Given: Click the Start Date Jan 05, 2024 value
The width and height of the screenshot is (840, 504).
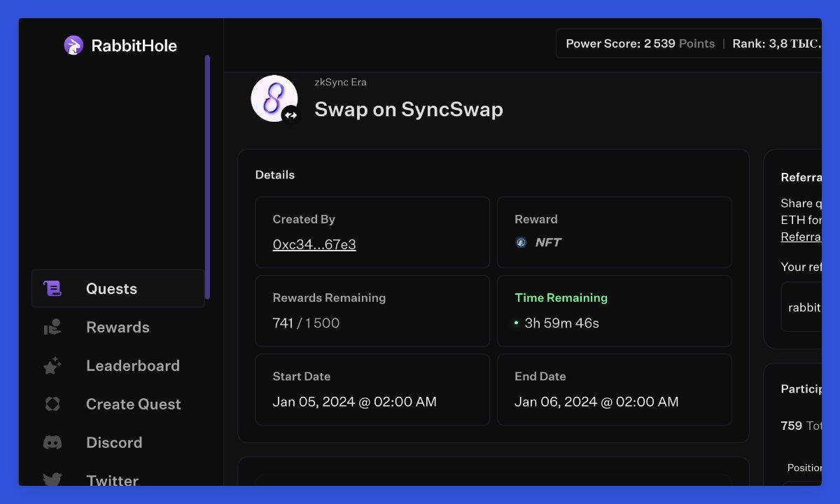Looking at the screenshot, I should click(354, 402).
